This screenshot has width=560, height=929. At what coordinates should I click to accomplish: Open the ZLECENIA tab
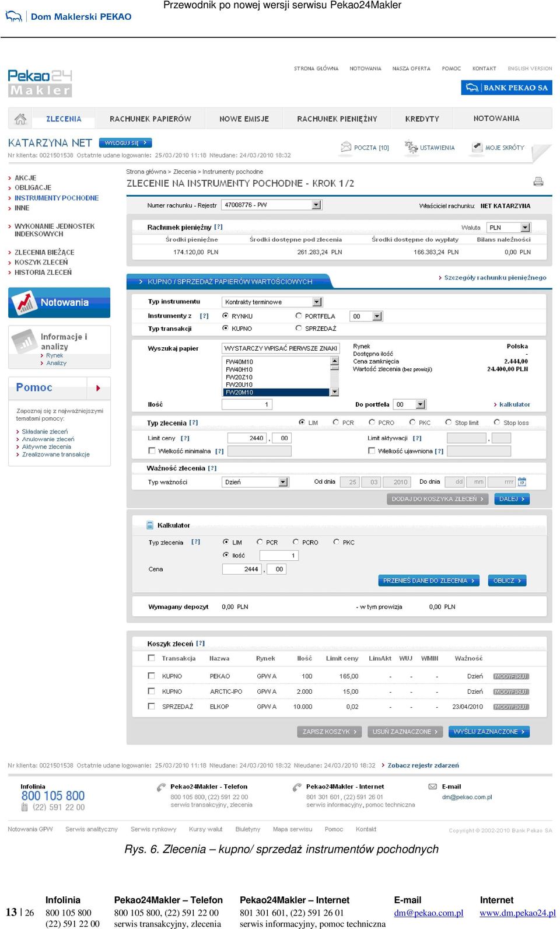[x=64, y=119]
